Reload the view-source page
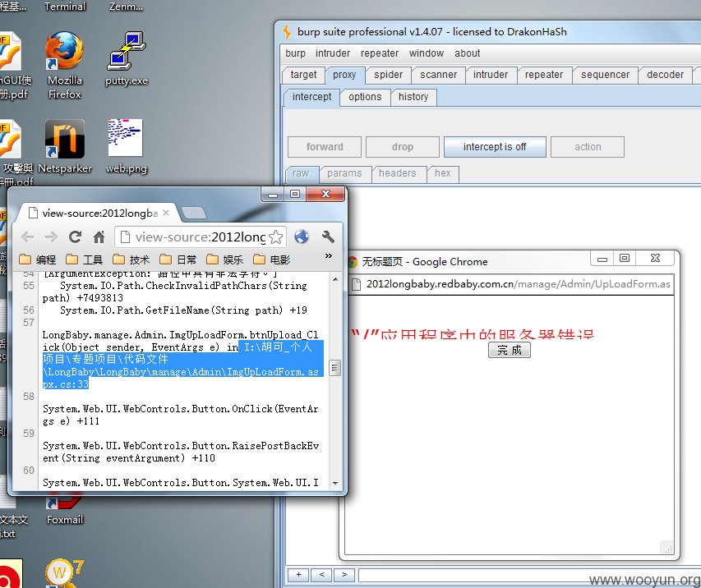 [75, 237]
